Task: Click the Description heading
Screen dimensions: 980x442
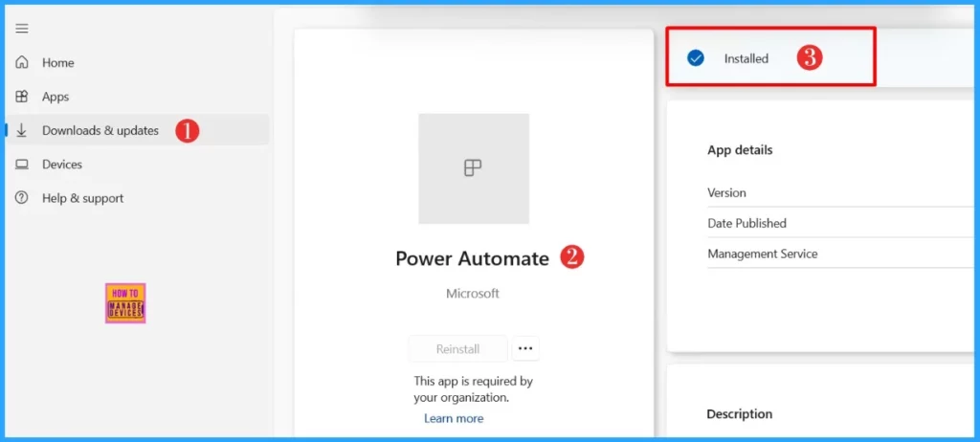Action: pyautogui.click(x=740, y=414)
